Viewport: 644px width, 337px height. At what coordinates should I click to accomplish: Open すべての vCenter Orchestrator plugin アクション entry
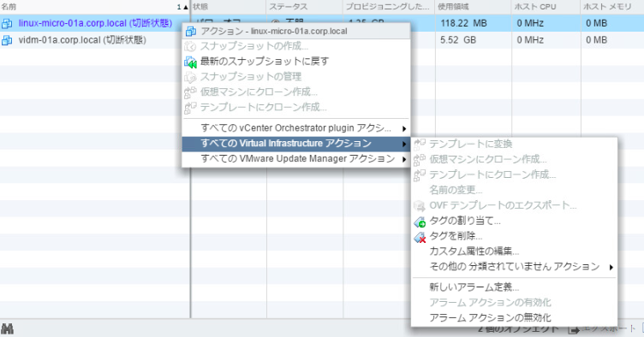pyautogui.click(x=296, y=128)
